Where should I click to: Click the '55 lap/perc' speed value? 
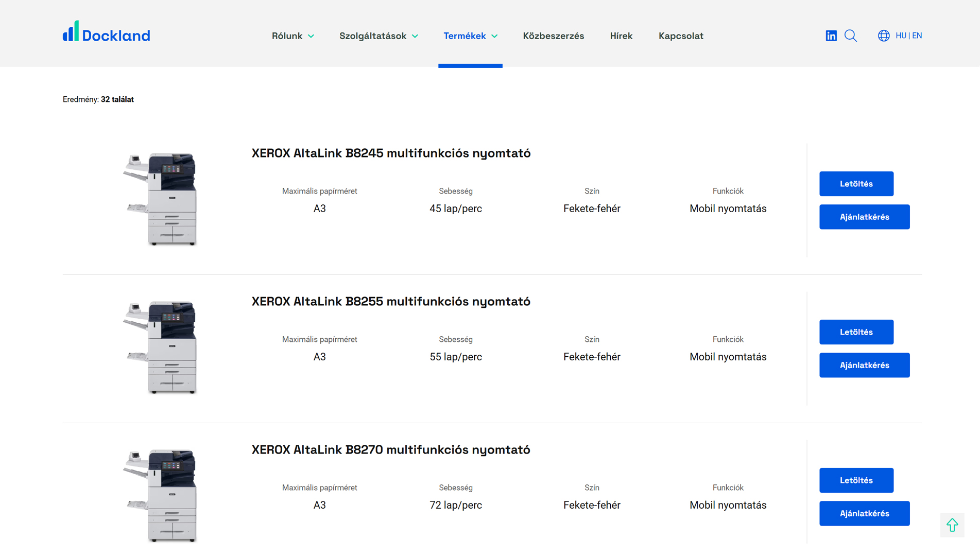456,357
